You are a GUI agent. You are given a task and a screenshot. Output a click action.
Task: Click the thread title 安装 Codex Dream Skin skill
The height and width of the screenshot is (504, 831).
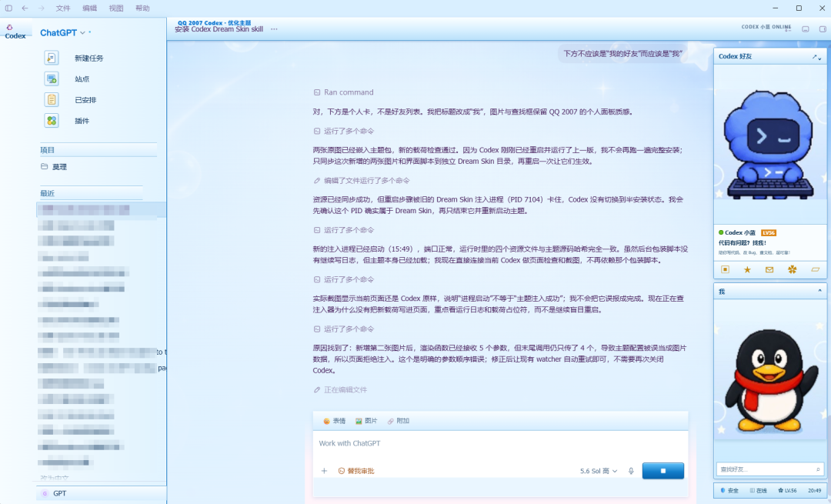click(x=219, y=29)
